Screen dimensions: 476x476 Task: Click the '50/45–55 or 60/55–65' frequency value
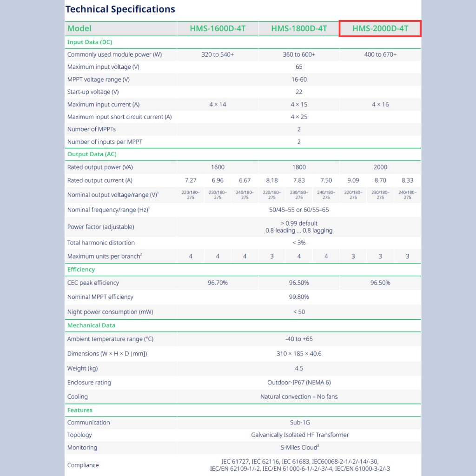[x=299, y=210]
